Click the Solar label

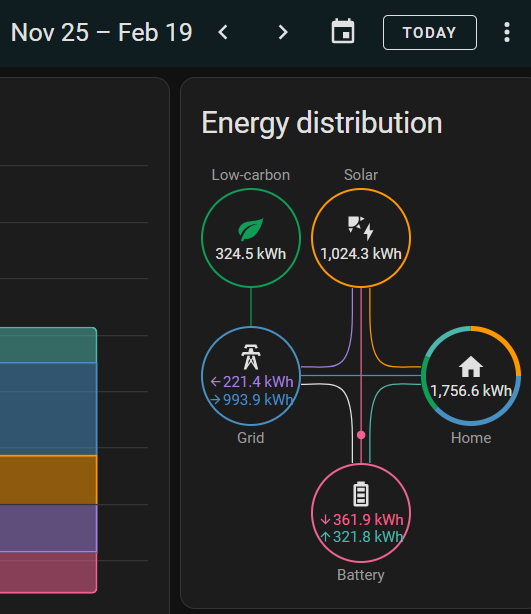[x=361, y=175]
